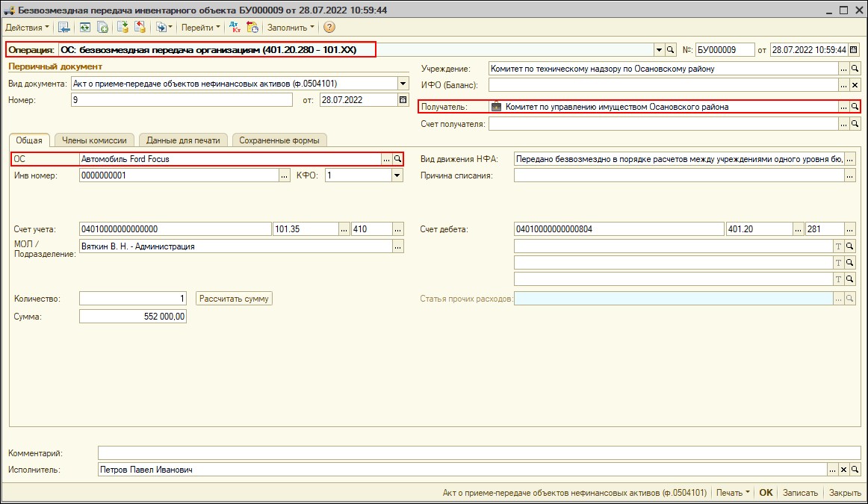Open ellipsis next to КОСГУ 410 field

click(397, 229)
